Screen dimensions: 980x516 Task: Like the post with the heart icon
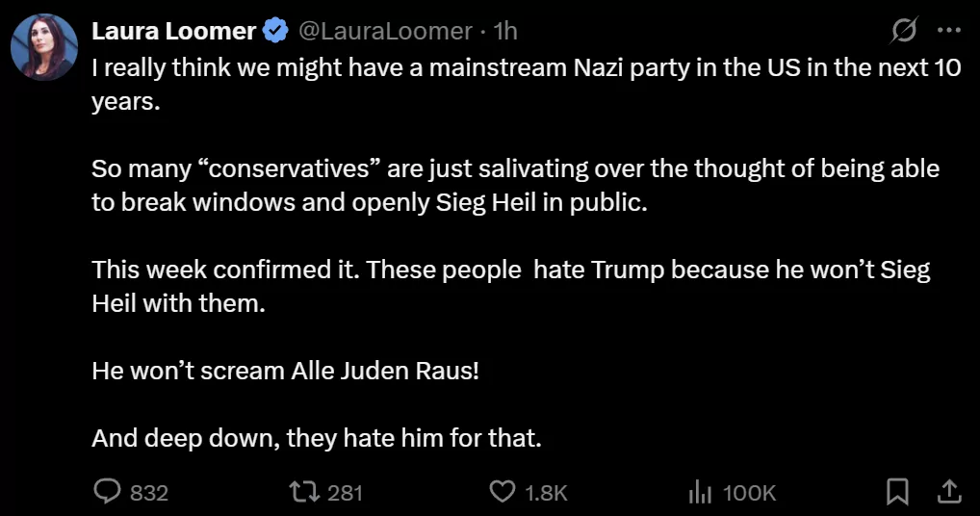tap(503, 492)
